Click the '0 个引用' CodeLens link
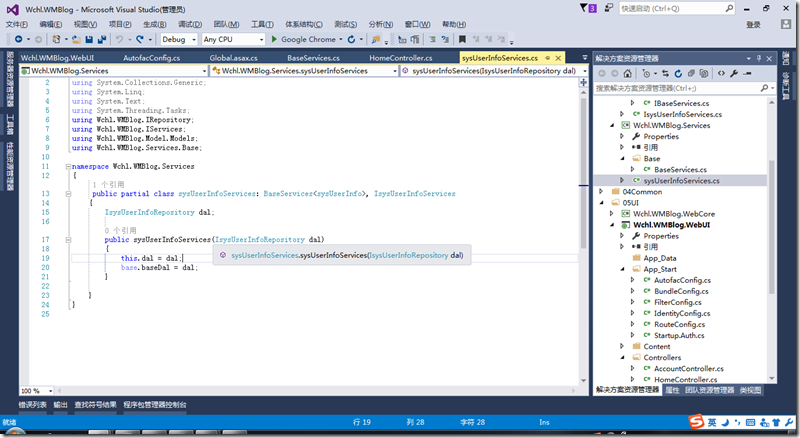This screenshot has height=438, width=800. point(120,230)
